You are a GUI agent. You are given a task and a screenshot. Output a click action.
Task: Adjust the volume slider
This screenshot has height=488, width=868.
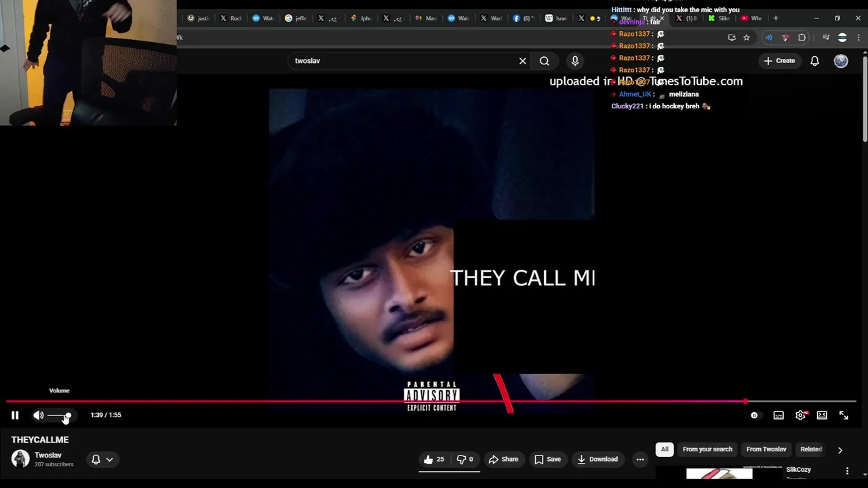click(x=59, y=415)
